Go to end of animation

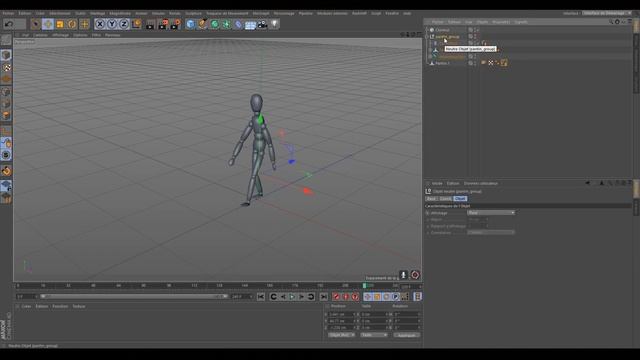click(324, 297)
